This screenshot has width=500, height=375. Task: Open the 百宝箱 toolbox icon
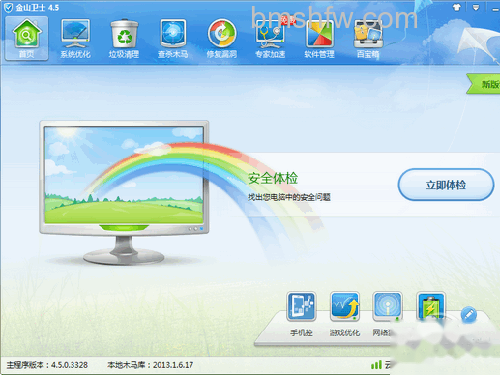click(x=368, y=38)
